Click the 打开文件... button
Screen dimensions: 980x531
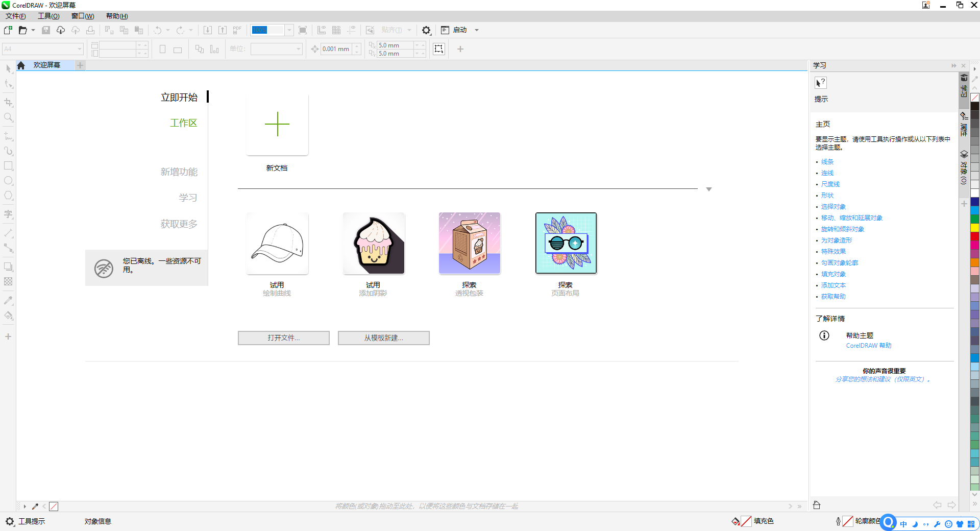[283, 338]
